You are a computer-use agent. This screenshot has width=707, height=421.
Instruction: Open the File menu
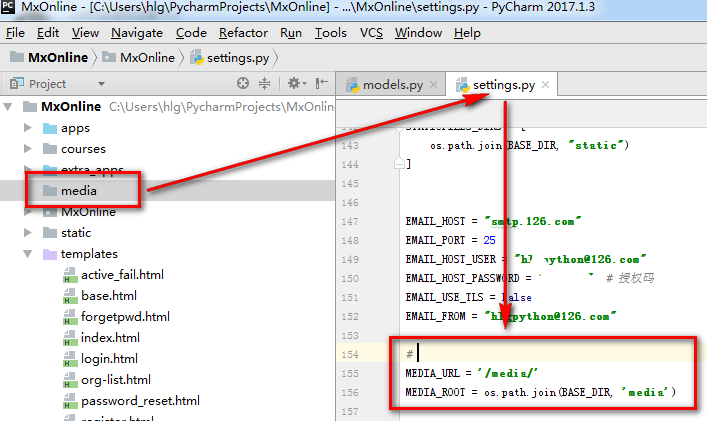(x=15, y=33)
